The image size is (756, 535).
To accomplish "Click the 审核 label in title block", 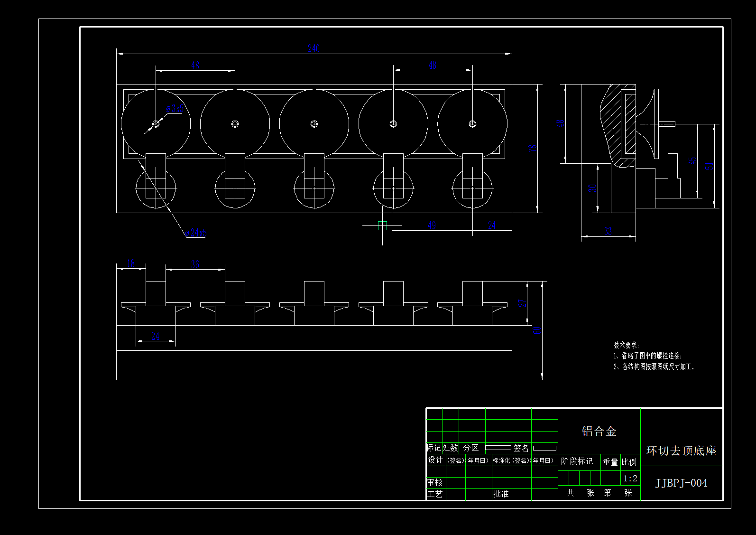I will tap(434, 482).
